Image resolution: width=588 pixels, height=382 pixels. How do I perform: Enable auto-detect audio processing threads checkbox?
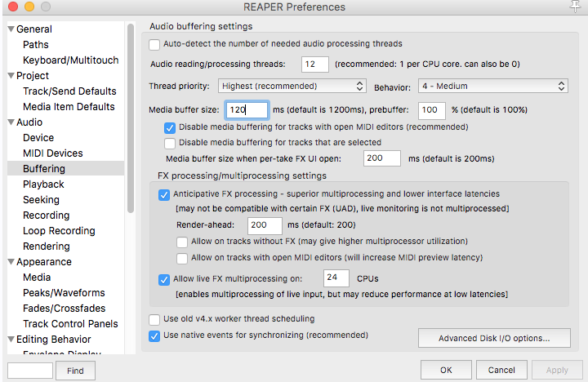coord(155,44)
